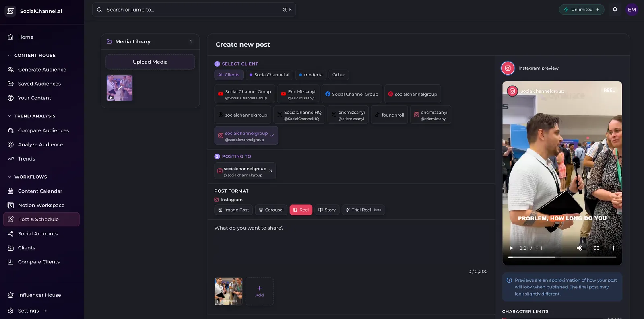
Task: Select X ericmizsanyi account
Action: pyautogui.click(x=348, y=115)
